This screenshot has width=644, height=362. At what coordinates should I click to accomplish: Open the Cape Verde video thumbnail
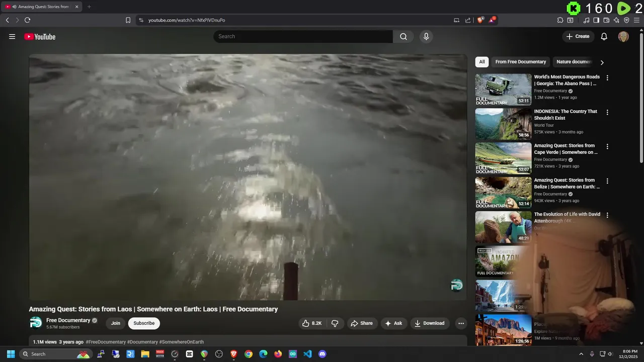[503, 158]
